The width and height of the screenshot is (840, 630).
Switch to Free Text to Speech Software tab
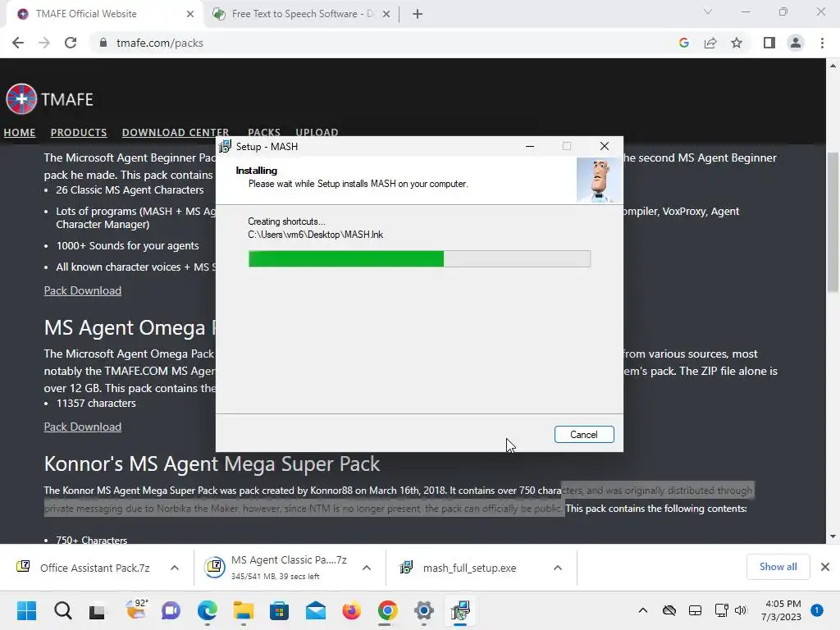click(x=302, y=14)
